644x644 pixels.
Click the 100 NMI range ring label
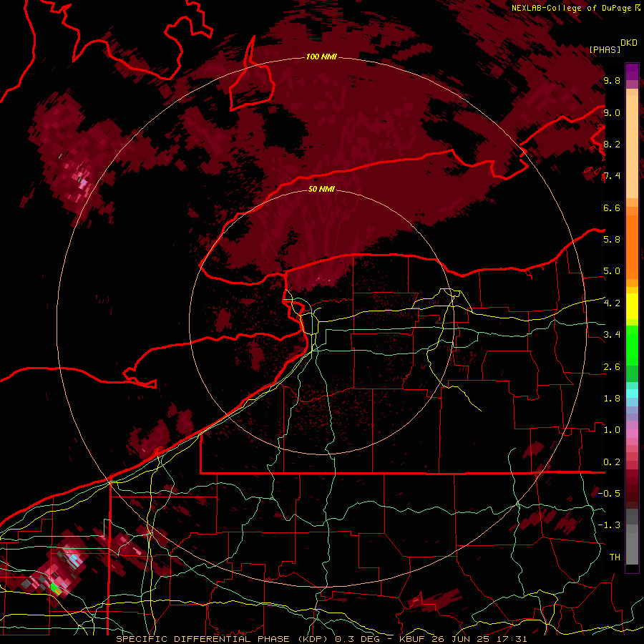321,57
